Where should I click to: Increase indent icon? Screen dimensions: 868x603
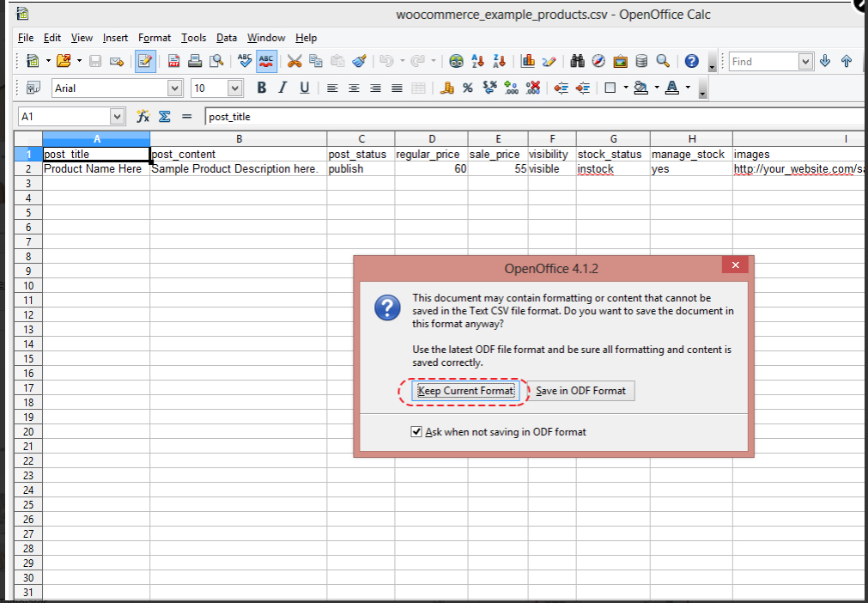[582, 88]
